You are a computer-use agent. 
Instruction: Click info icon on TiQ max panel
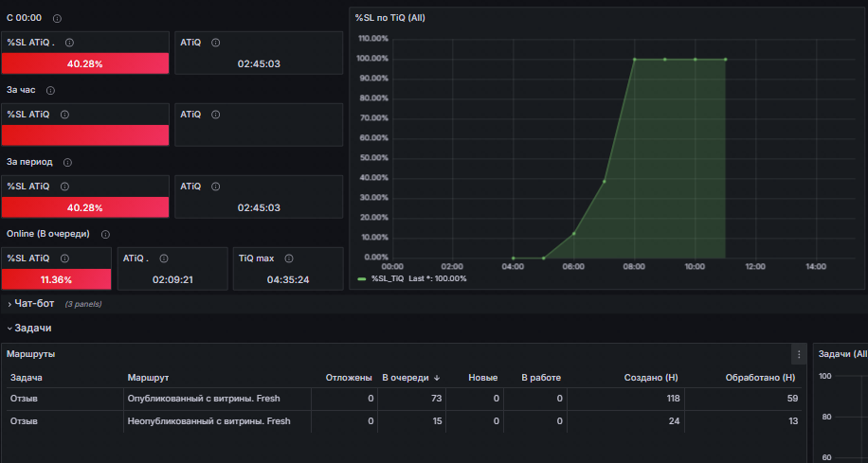click(288, 258)
